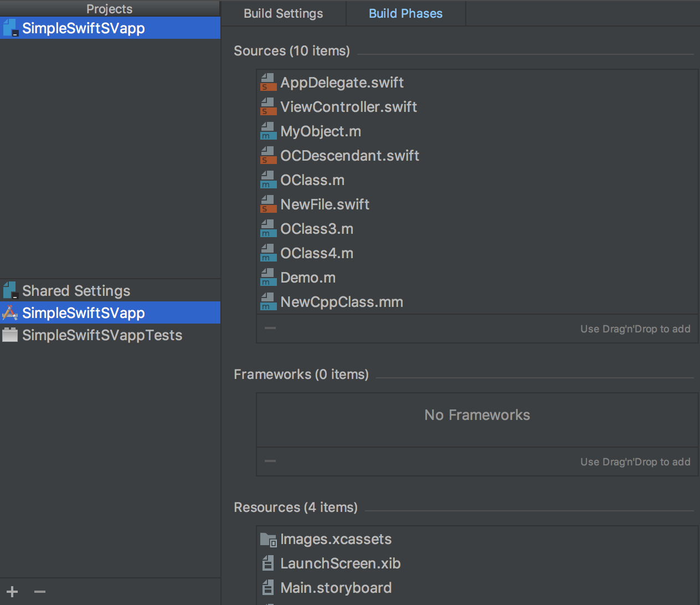Click the minus icon below the targets list
This screenshot has width=700, height=605.
40,592
